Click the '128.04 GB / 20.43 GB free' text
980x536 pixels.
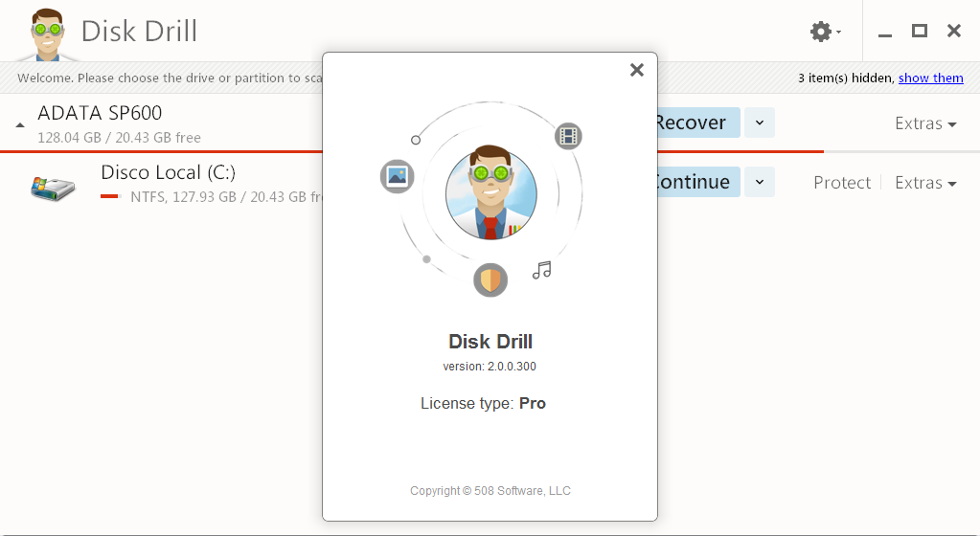coord(120,138)
